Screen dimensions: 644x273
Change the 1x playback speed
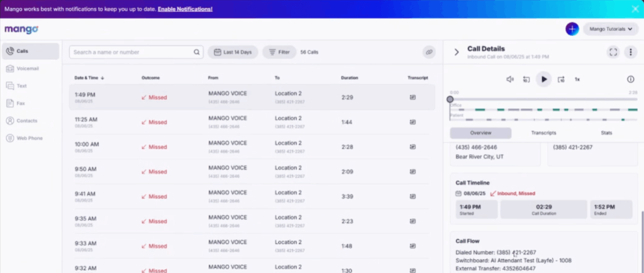point(577,79)
